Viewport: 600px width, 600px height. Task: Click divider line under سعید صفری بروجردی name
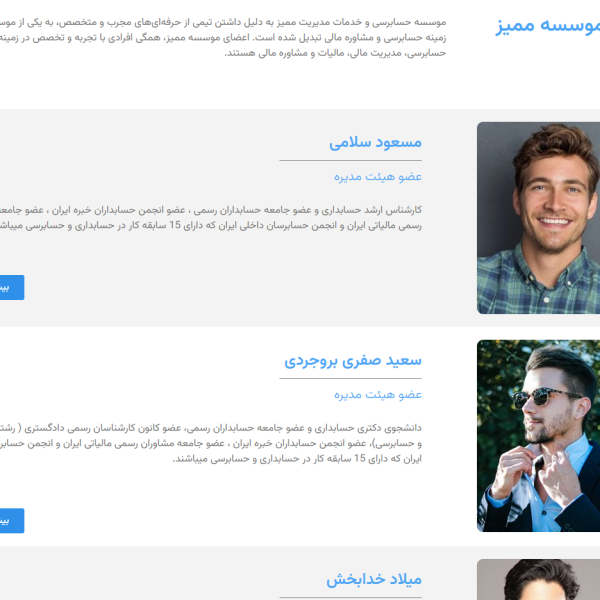coord(351,378)
